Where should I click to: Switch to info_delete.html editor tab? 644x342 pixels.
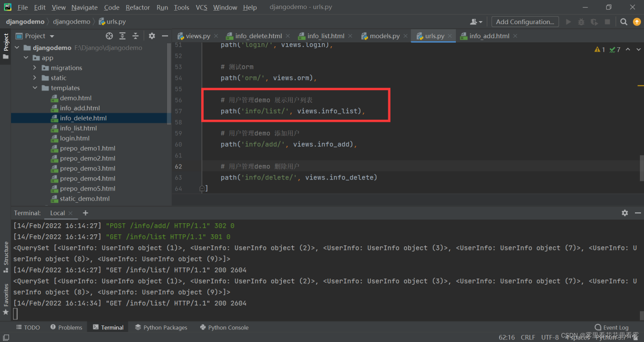tap(258, 36)
